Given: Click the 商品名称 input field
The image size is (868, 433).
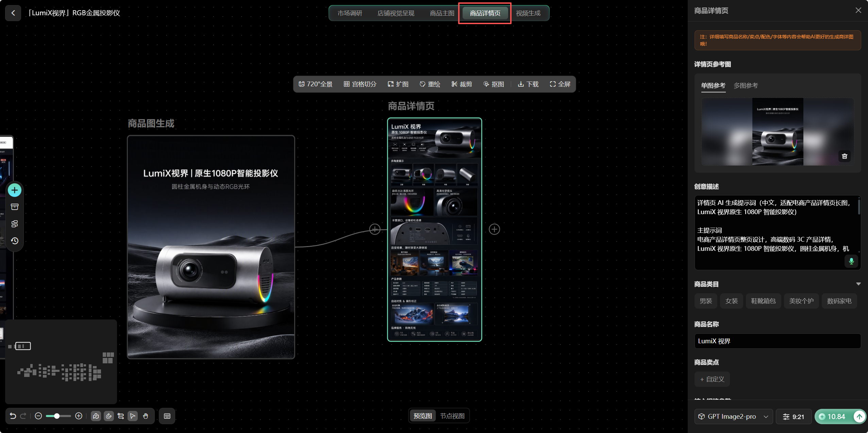Looking at the screenshot, I should [778, 341].
